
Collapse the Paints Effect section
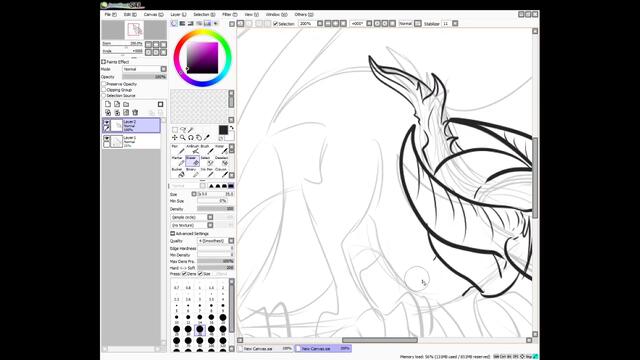104,62
